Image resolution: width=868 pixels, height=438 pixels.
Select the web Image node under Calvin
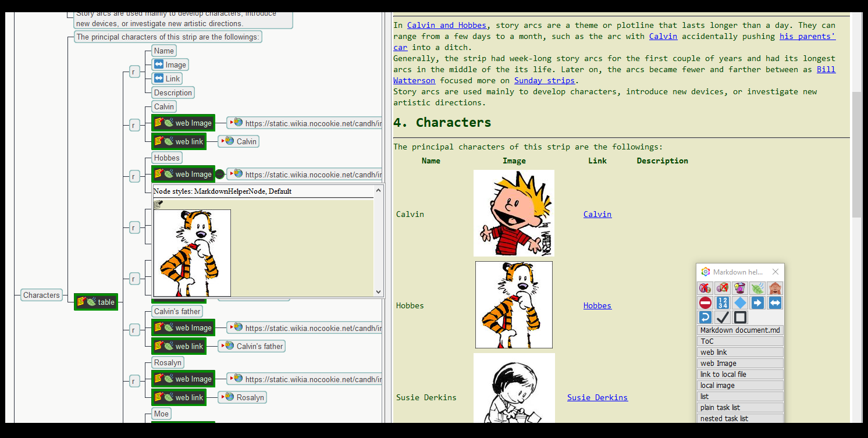tap(183, 123)
